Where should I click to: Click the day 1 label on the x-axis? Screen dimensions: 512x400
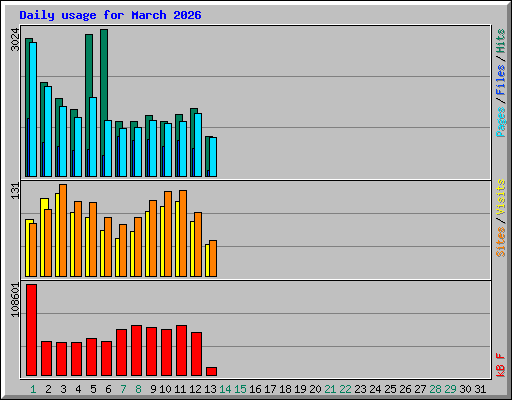pyautogui.click(x=33, y=389)
